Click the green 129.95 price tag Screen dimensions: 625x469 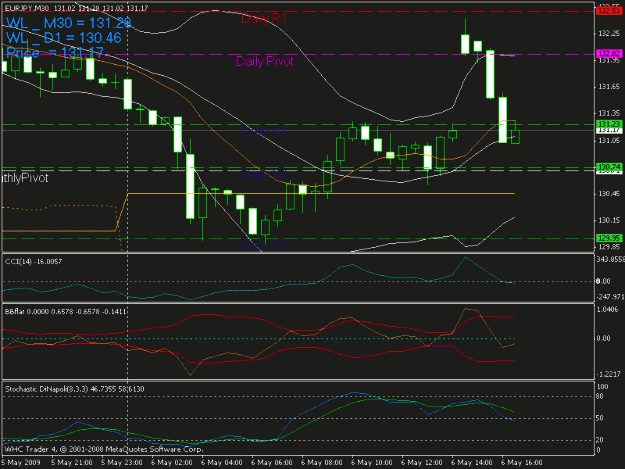coord(609,238)
